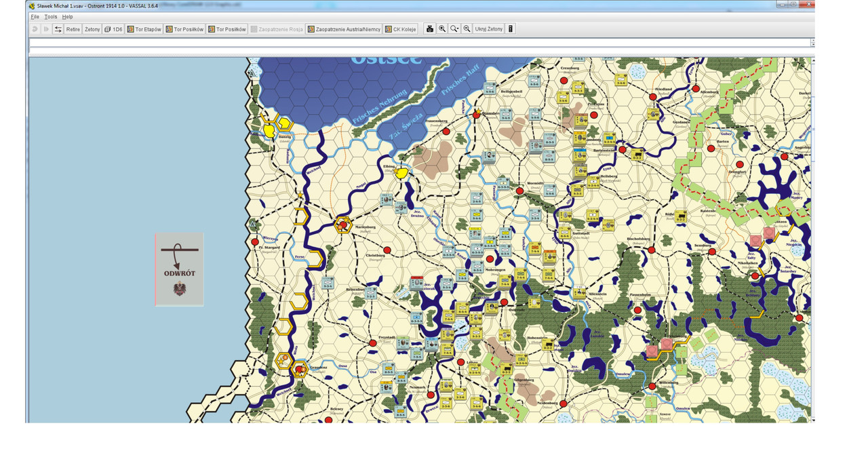
Task: Click the zoom out magnifier
Action: [467, 29]
